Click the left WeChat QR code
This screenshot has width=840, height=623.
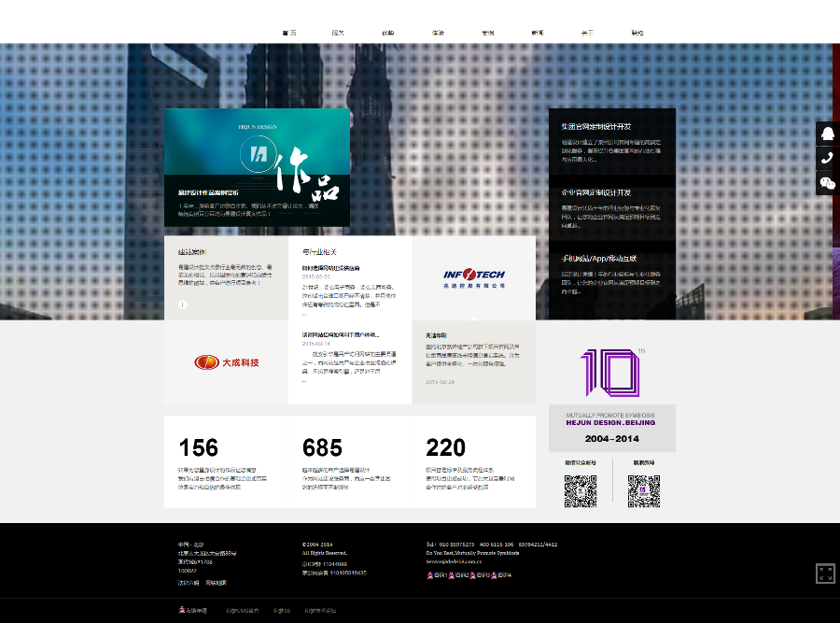click(581, 491)
